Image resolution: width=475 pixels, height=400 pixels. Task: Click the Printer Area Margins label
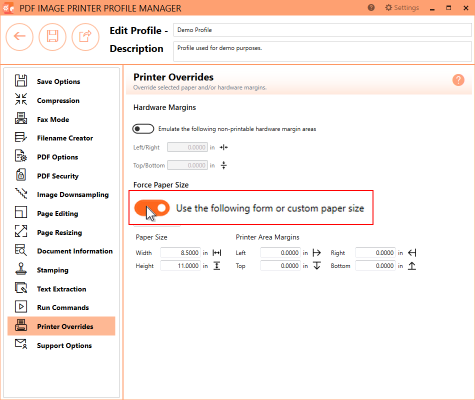[267, 237]
